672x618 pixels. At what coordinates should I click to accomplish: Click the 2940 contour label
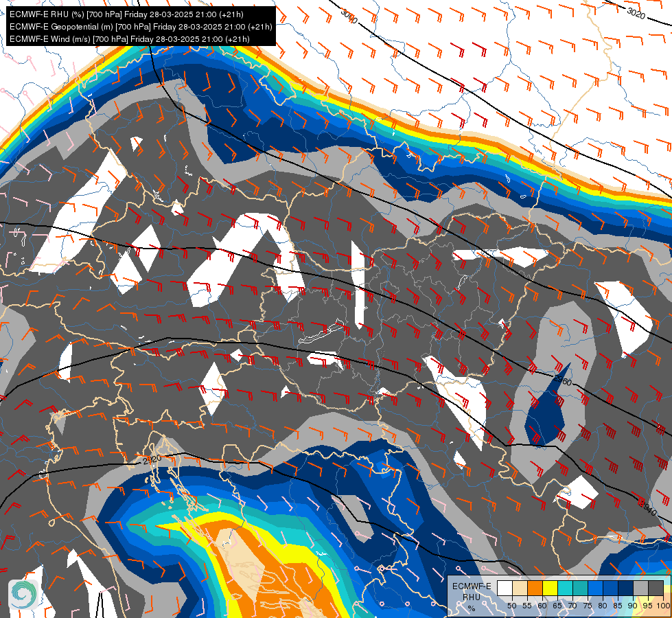tap(647, 508)
